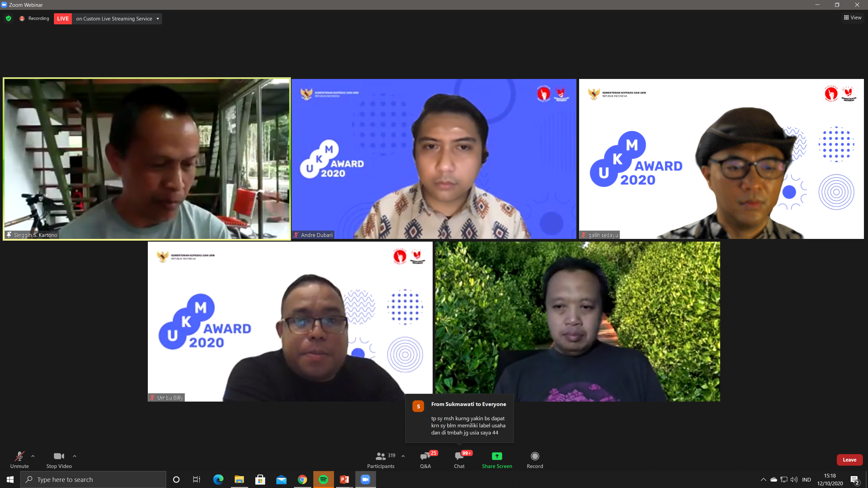
Task: Open Custom Live Streaming Service dropdown
Action: pyautogui.click(x=158, y=19)
